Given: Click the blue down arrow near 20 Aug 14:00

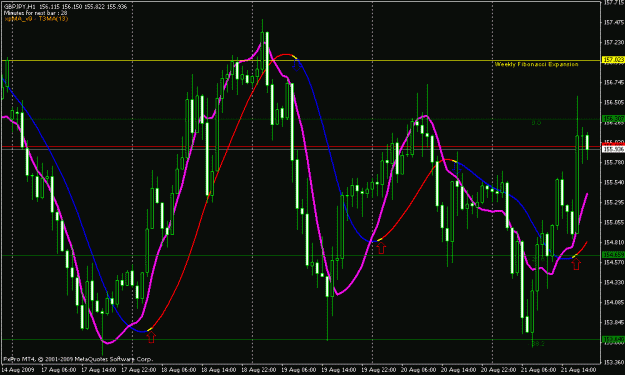Looking at the screenshot, I should pos(457,169).
